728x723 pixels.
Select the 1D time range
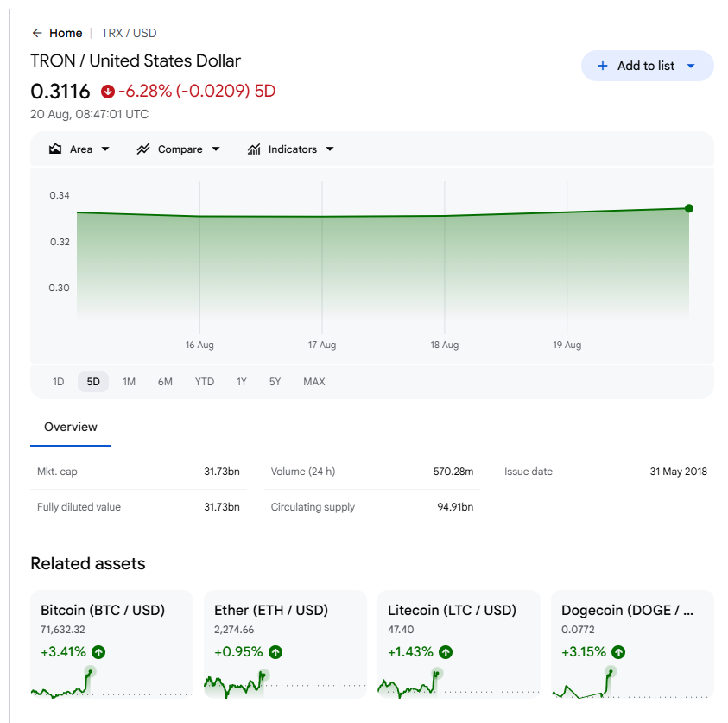point(58,382)
